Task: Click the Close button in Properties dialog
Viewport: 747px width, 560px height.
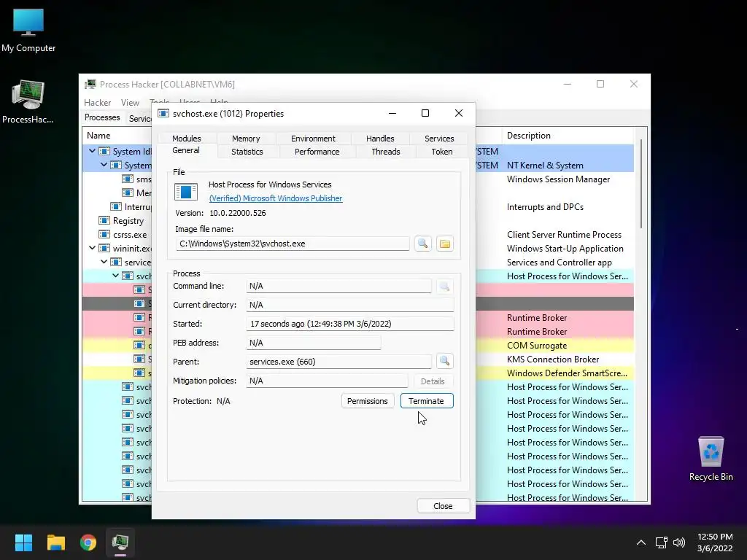Action: tap(443, 506)
